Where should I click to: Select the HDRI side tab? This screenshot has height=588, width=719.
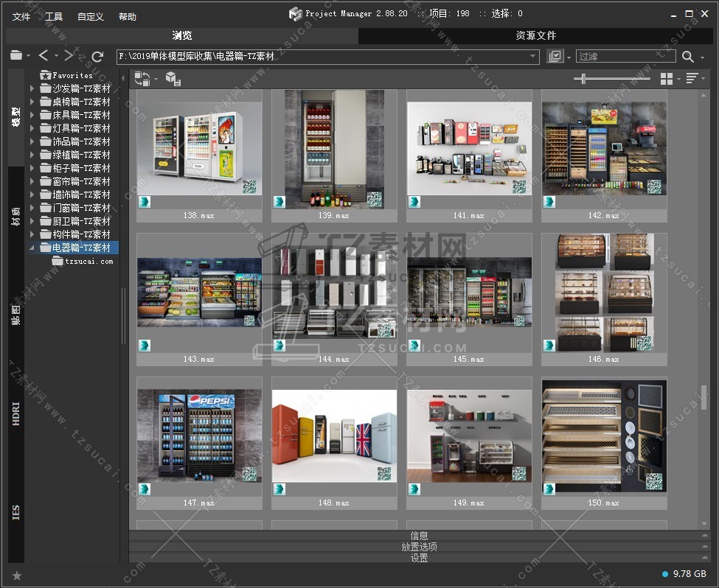pyautogui.click(x=16, y=413)
